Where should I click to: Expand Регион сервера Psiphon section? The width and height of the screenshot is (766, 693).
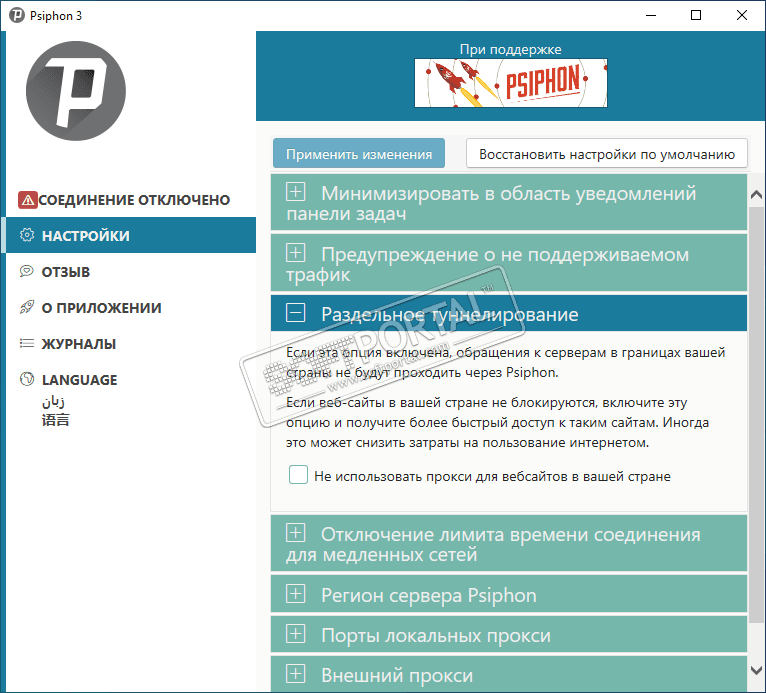click(x=509, y=594)
